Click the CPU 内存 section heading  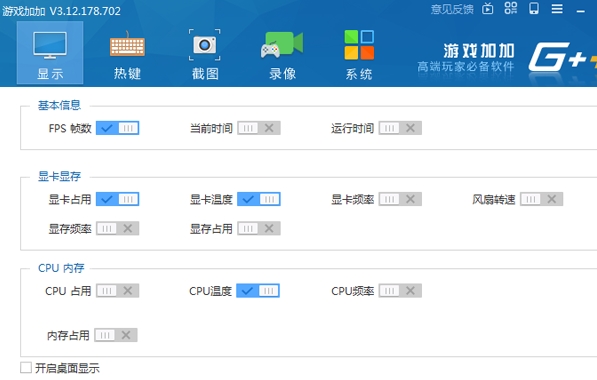click(x=61, y=268)
